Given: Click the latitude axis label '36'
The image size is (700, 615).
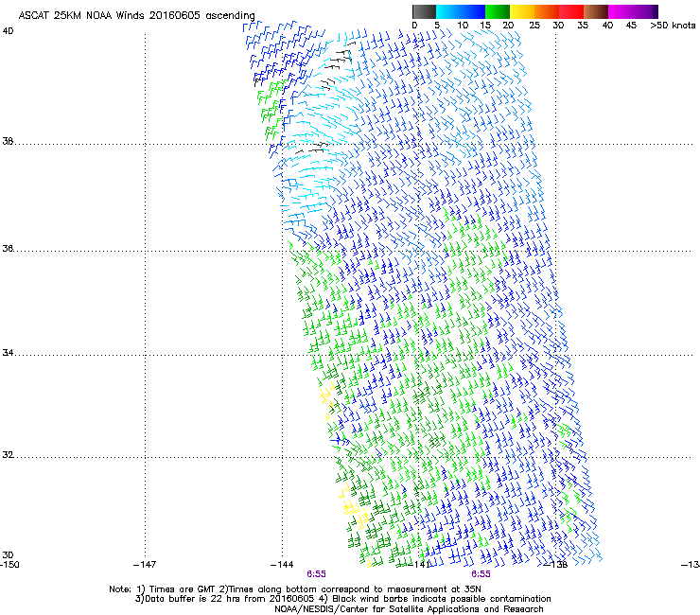Looking at the screenshot, I should [x=8, y=248].
